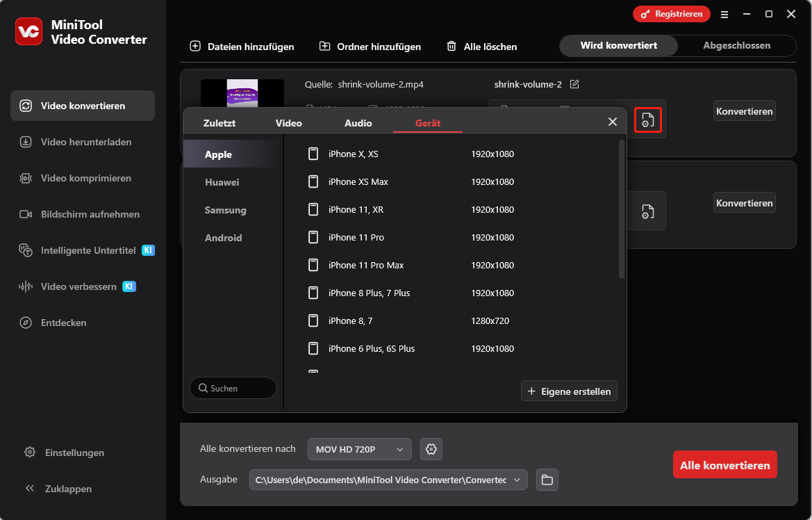Open the hamburger menu icon
The width and height of the screenshot is (812, 520).
click(724, 15)
